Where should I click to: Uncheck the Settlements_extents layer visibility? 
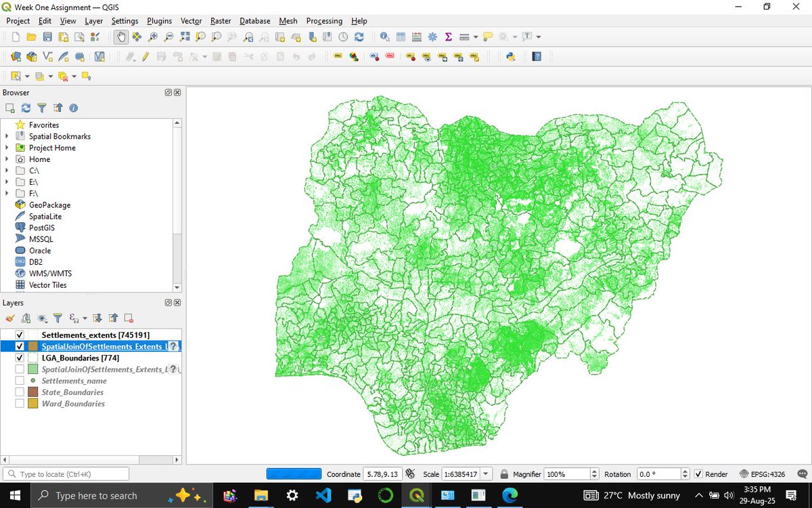pyautogui.click(x=20, y=335)
